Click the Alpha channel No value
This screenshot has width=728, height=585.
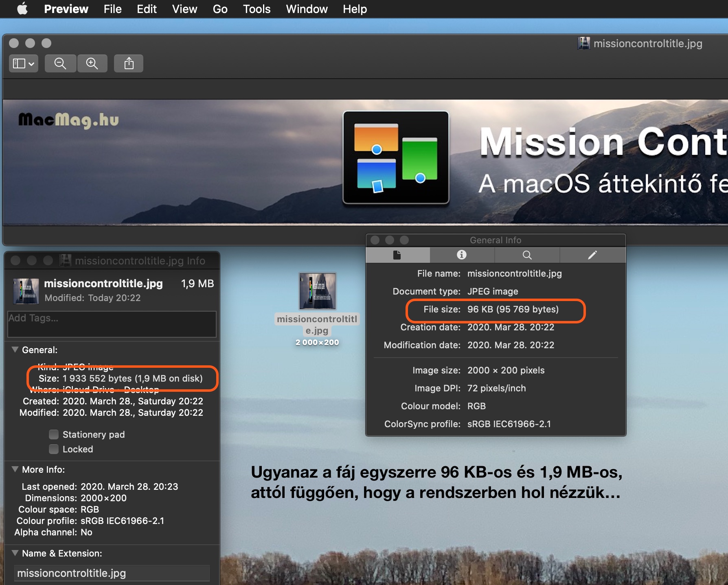click(86, 532)
